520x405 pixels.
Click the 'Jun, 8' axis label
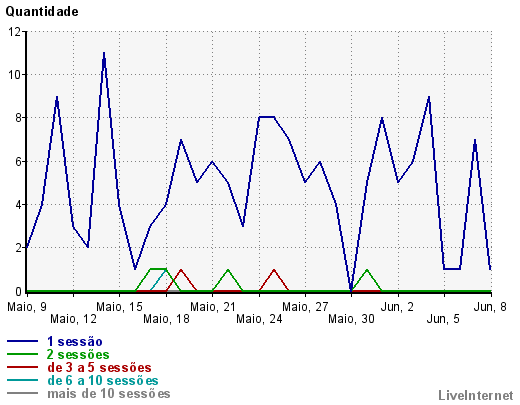coord(490,307)
